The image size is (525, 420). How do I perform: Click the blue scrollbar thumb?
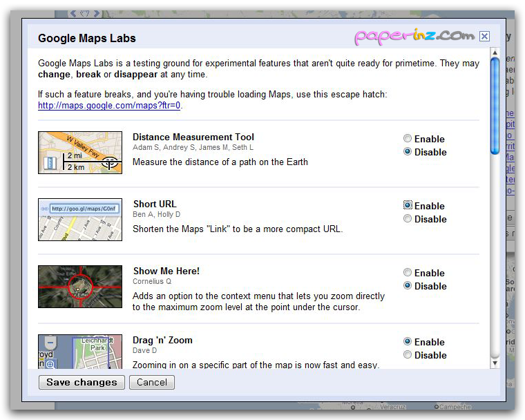coord(495,106)
